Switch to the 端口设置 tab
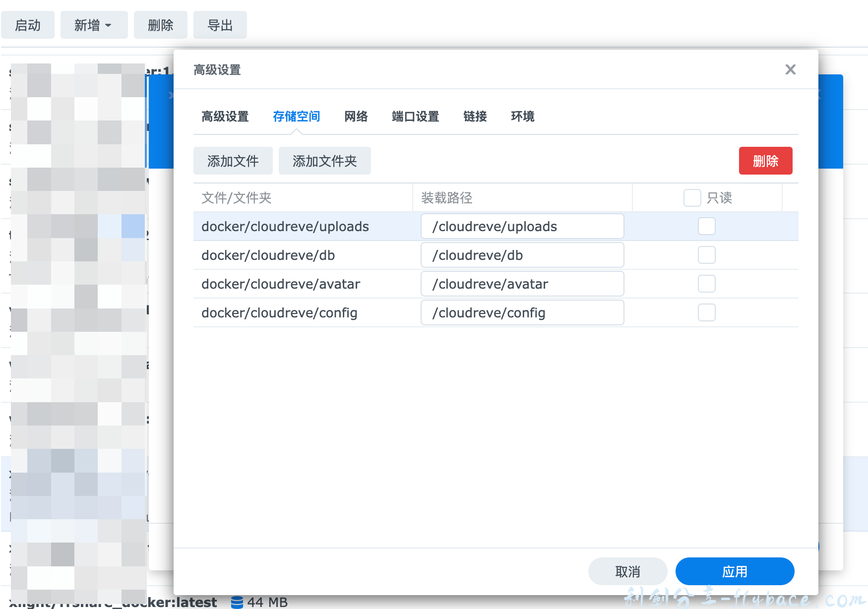The width and height of the screenshot is (868, 609). pos(415,117)
